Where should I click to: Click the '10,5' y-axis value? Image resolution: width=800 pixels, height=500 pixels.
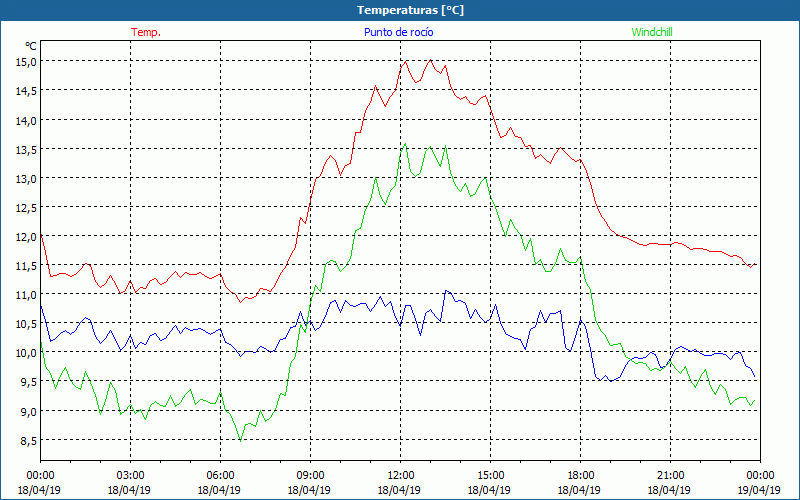[27, 324]
